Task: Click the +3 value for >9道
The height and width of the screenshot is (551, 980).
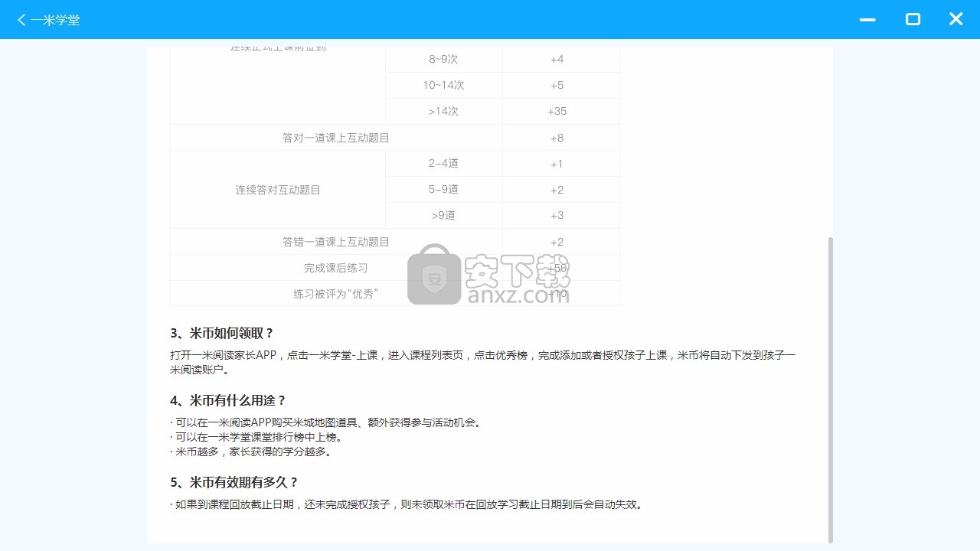Action: (557, 215)
